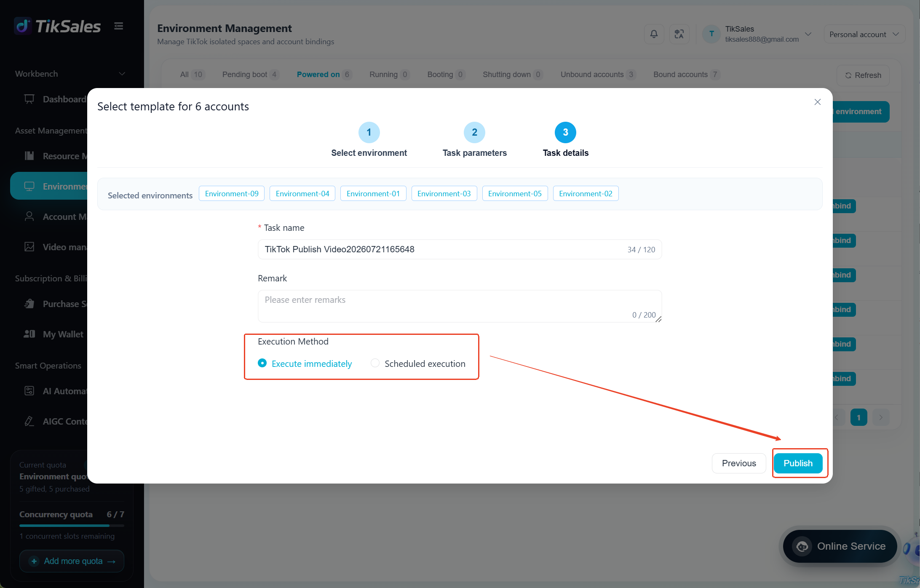The image size is (920, 588).
Task: Click Environment monitor icon in sidebar
Action: coord(29,186)
